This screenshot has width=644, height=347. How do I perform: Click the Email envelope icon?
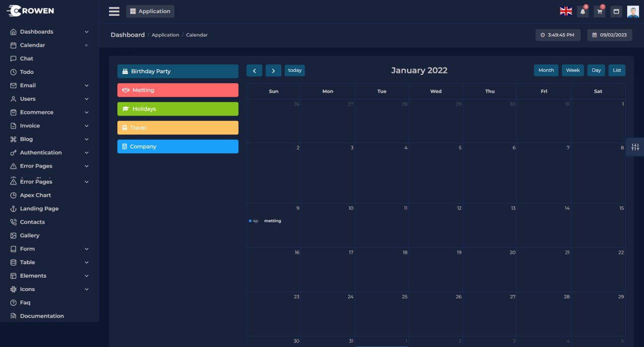click(x=13, y=85)
